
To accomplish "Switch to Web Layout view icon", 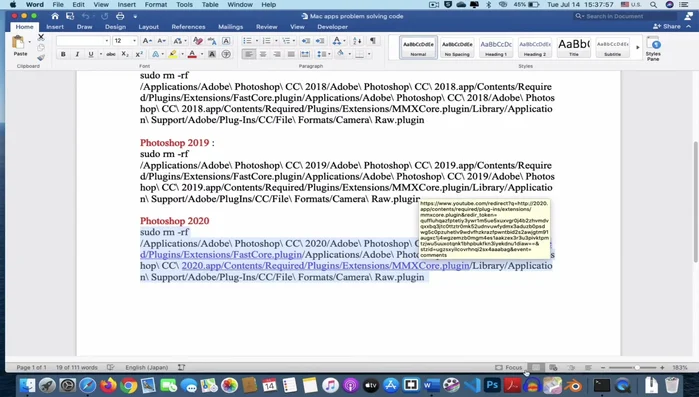I will tap(553, 368).
